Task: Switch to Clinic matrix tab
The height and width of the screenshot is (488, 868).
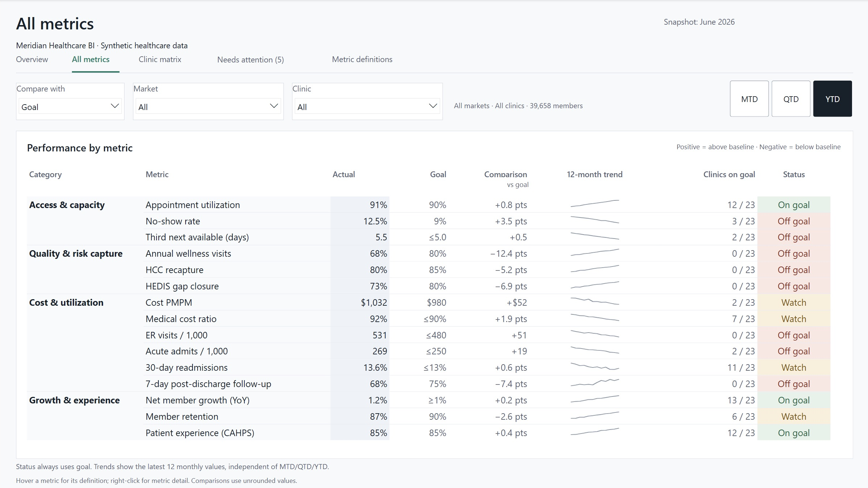Action: point(160,60)
